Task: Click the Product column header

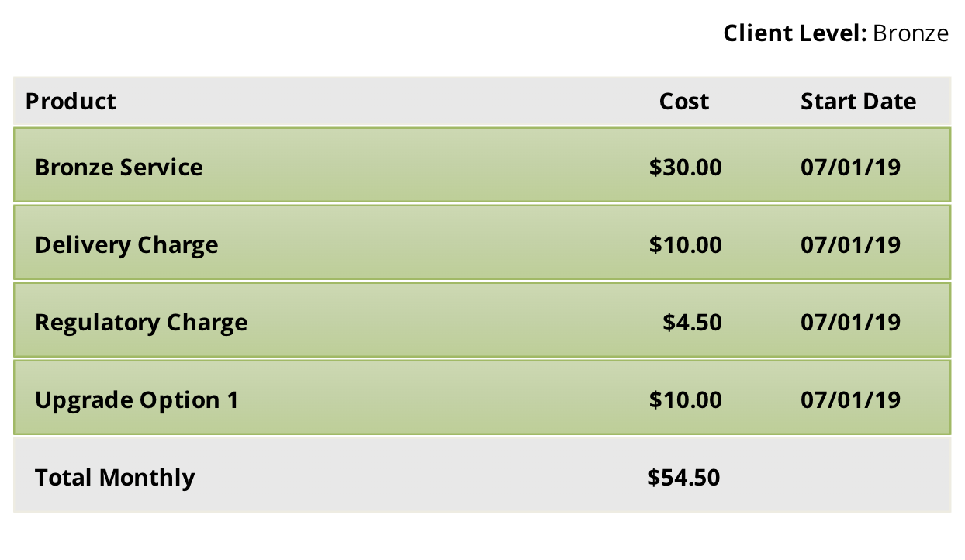Action: [71, 102]
